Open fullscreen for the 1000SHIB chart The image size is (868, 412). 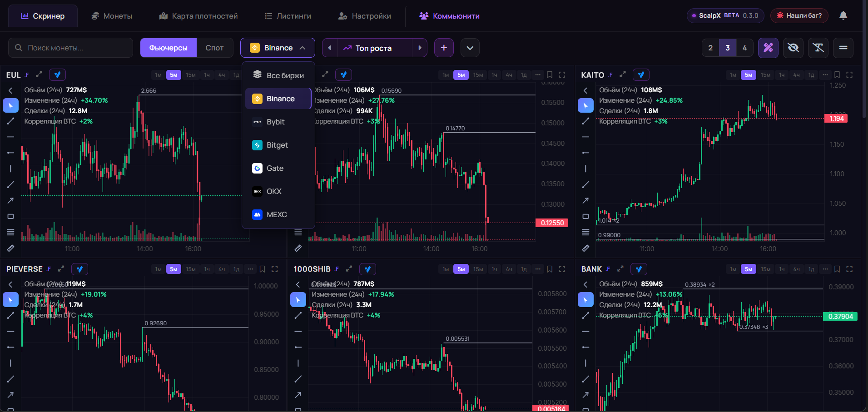pos(562,269)
